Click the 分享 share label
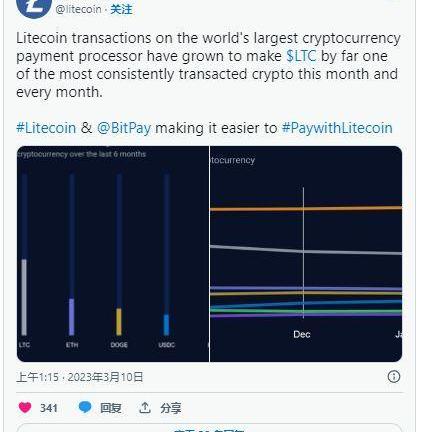The height and width of the screenshot is (432, 425). click(x=171, y=408)
